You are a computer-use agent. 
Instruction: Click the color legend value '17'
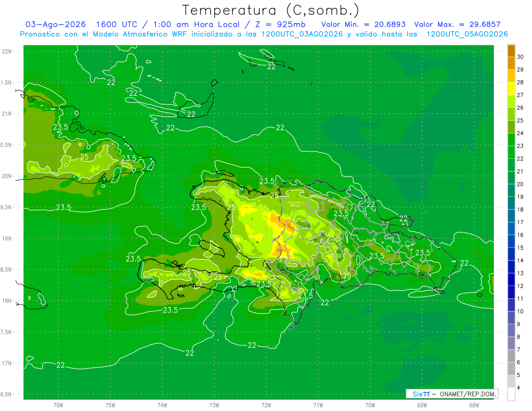click(520, 222)
